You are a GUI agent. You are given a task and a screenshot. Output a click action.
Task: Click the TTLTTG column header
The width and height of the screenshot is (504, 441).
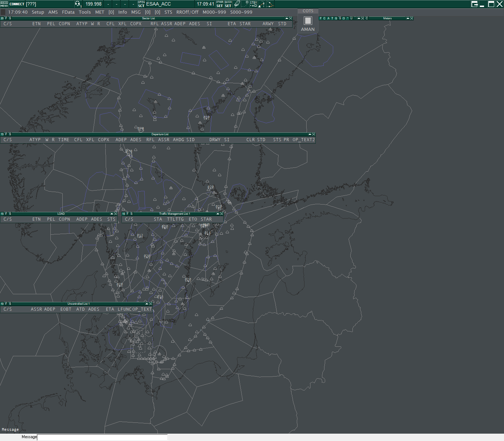pyautogui.click(x=175, y=219)
